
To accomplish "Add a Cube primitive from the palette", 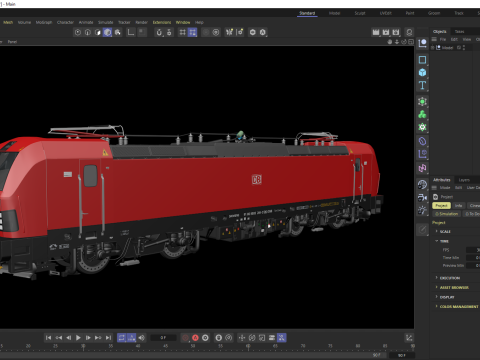I will pos(422,72).
